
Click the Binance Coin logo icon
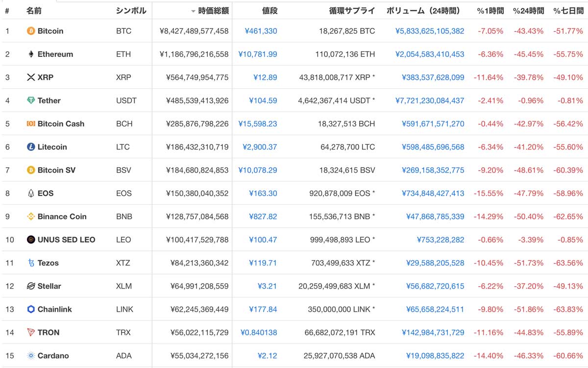tap(31, 217)
